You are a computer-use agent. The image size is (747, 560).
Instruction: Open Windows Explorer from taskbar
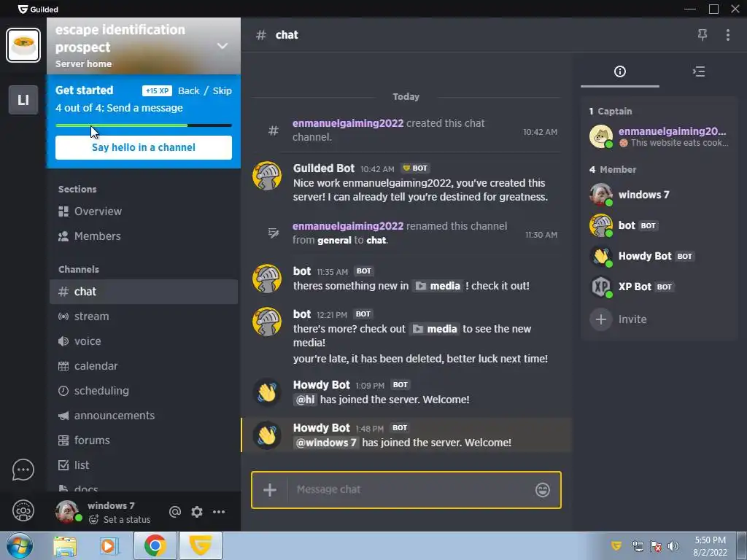point(65,545)
